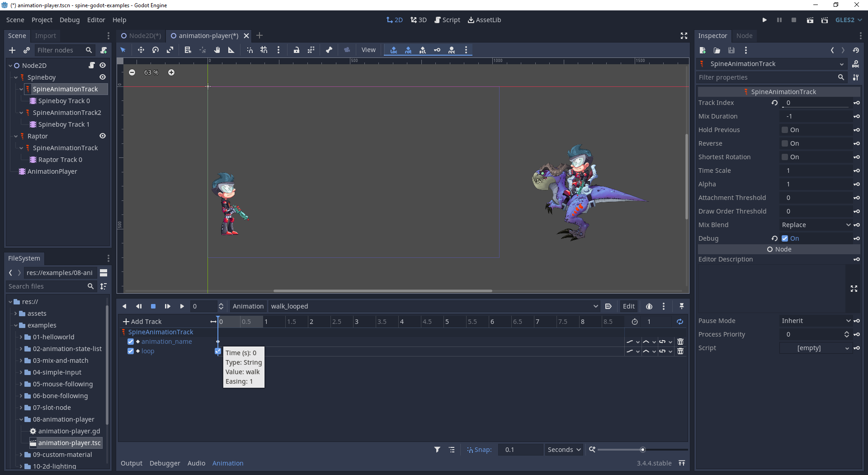
Task: Attach a script to the selected node
Action: 104,50
